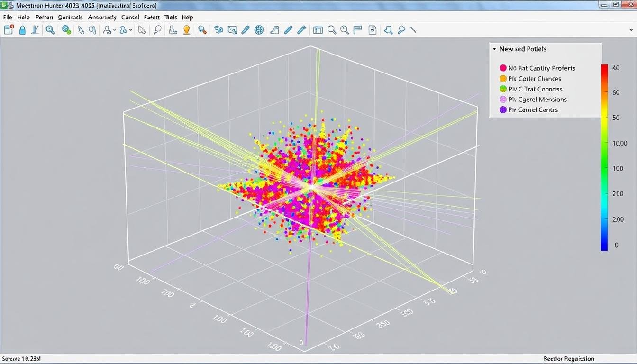Open the dropdown arrow beside the shape tool
Viewport: 637px width, 364px height.
(x=131, y=30)
